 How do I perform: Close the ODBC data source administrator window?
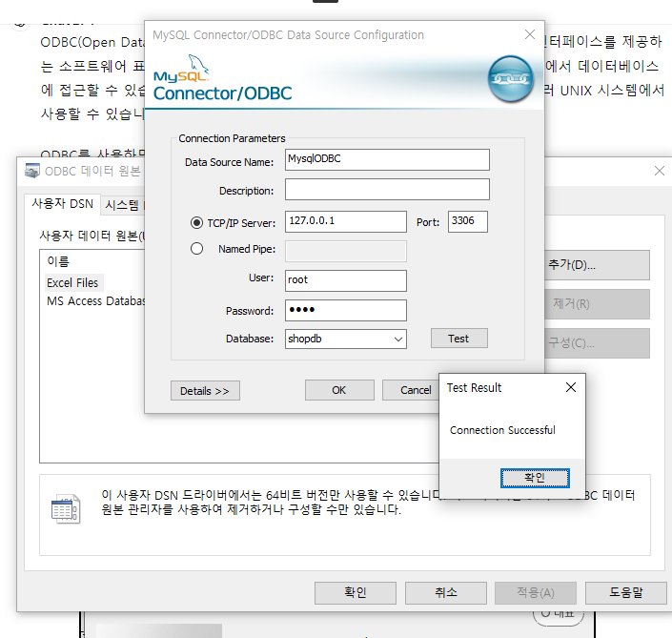point(660,171)
